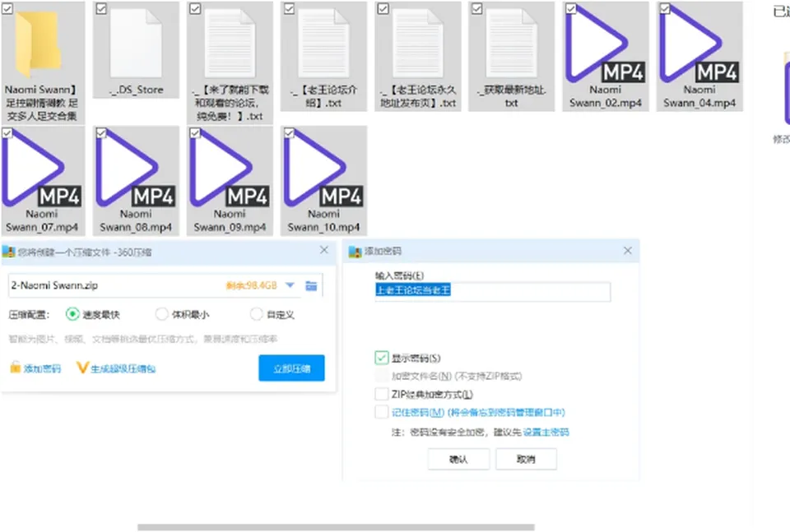This screenshot has height=532, width=790.
Task: Select the yellow Naomi Swann folder icon
Action: (x=39, y=44)
